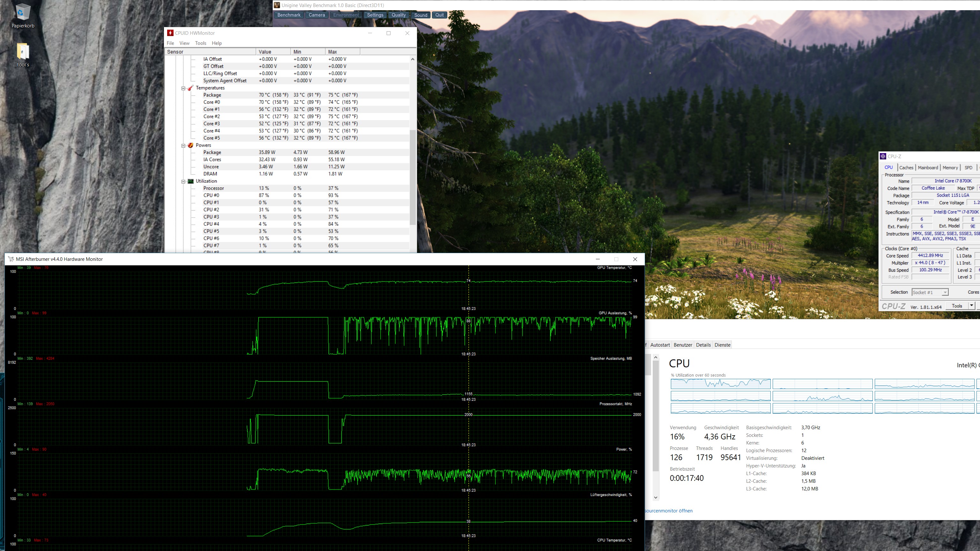Click the MSI Afterburner window title icon
980x551 pixels.
(x=11, y=259)
